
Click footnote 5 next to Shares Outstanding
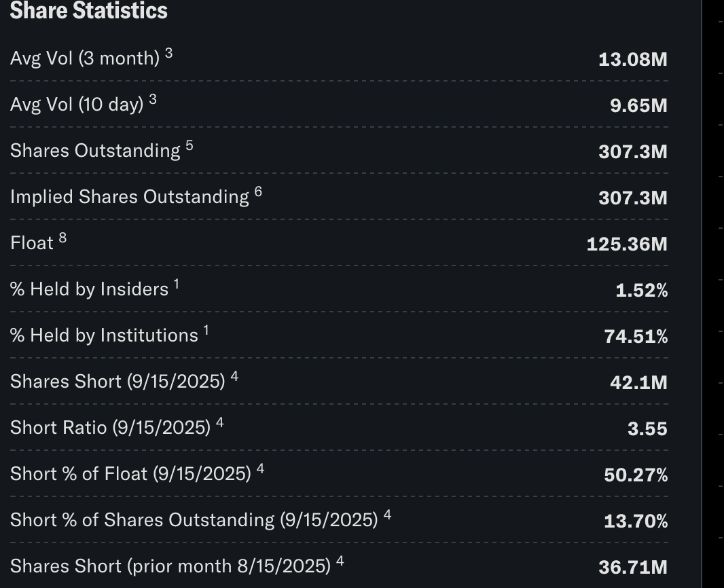pos(189,146)
